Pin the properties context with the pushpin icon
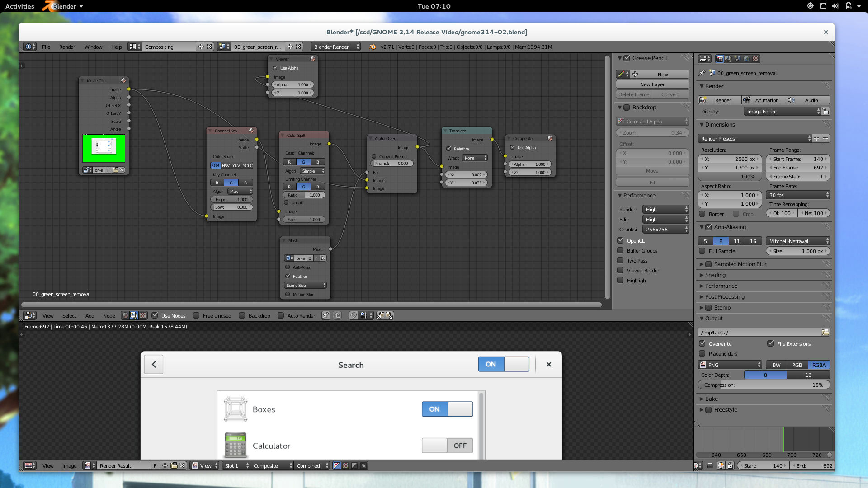Screen dimensions: 868x488 pyautogui.click(x=702, y=73)
